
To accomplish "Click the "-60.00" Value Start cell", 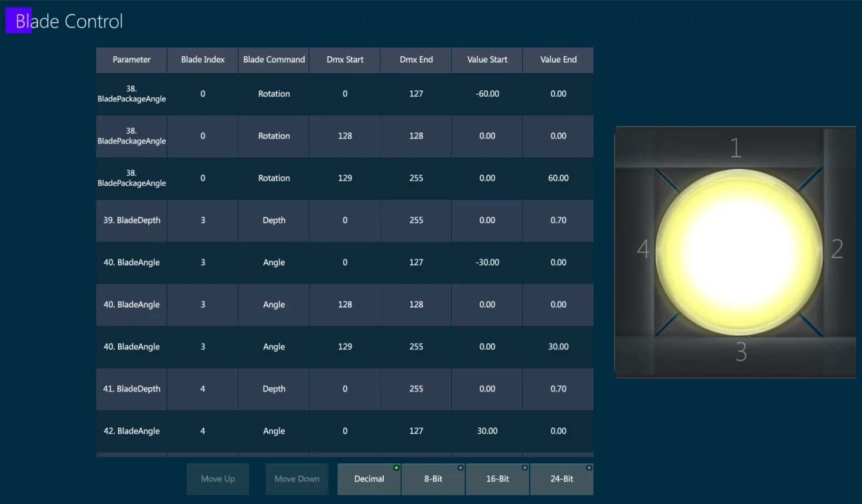I will pos(488,94).
